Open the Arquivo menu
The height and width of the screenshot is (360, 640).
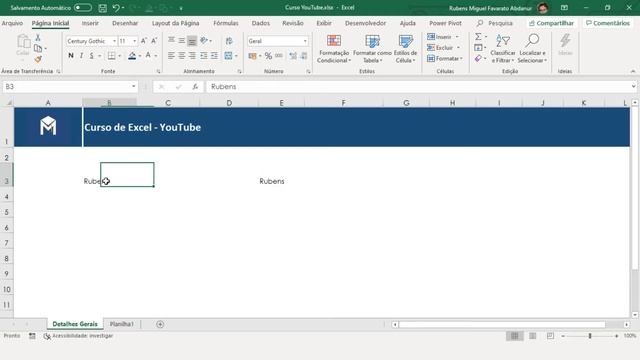pyautogui.click(x=12, y=23)
